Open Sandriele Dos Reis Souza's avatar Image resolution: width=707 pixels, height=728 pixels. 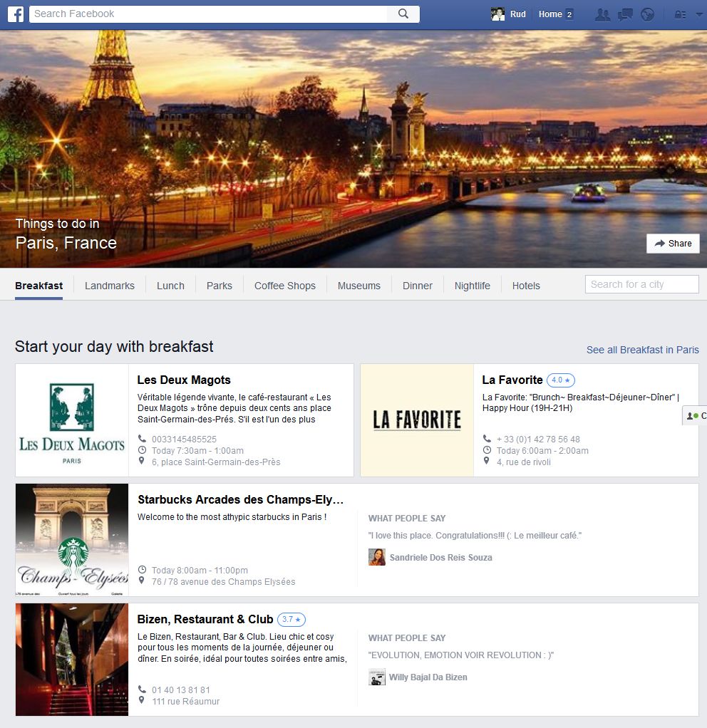pyautogui.click(x=377, y=557)
